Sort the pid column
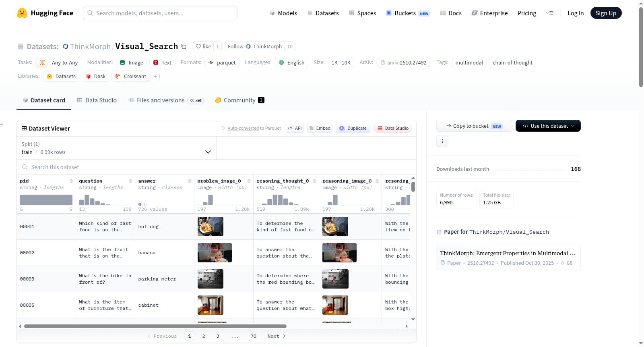This screenshot has height=347, width=644. pyautogui.click(x=71, y=181)
